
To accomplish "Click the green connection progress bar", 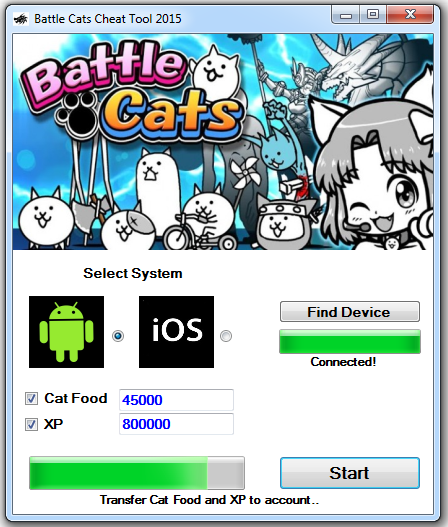I will coord(350,341).
